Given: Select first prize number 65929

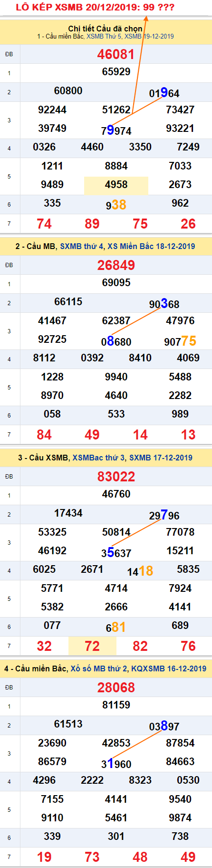Looking at the screenshot, I should 116,72.
